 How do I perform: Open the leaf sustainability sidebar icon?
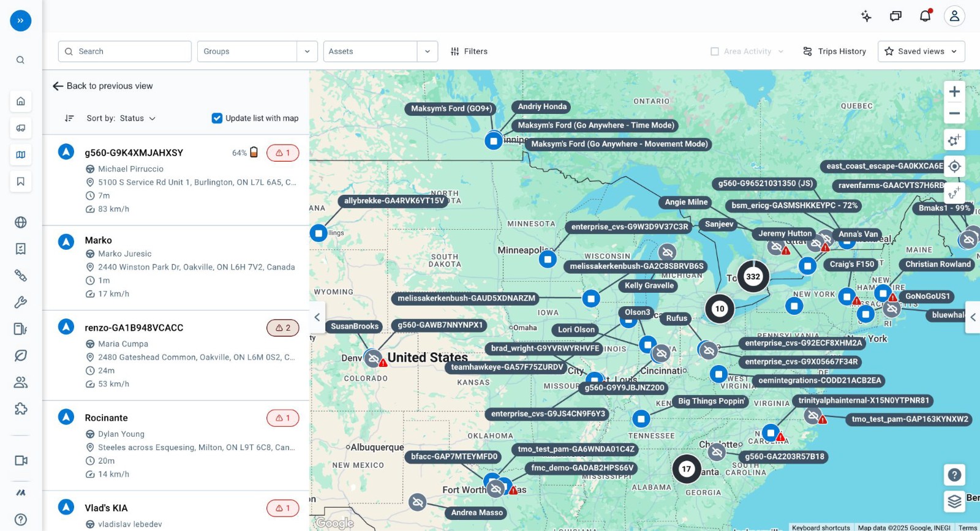[x=21, y=355]
